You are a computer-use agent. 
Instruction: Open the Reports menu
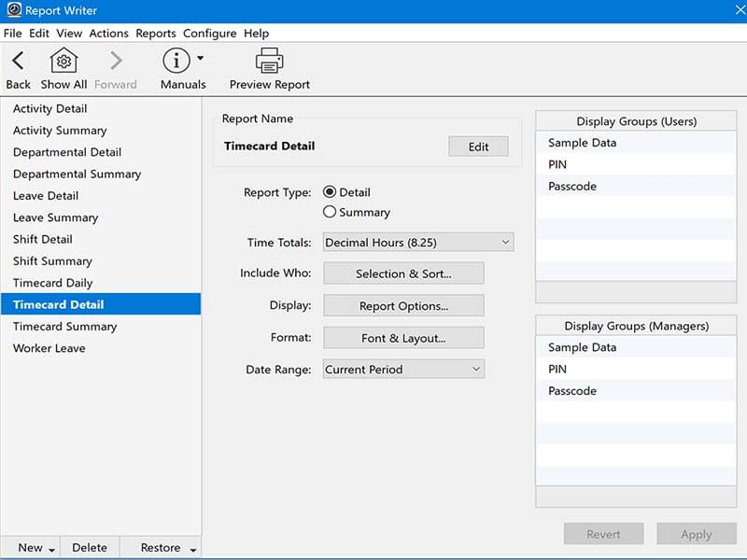pyautogui.click(x=155, y=33)
